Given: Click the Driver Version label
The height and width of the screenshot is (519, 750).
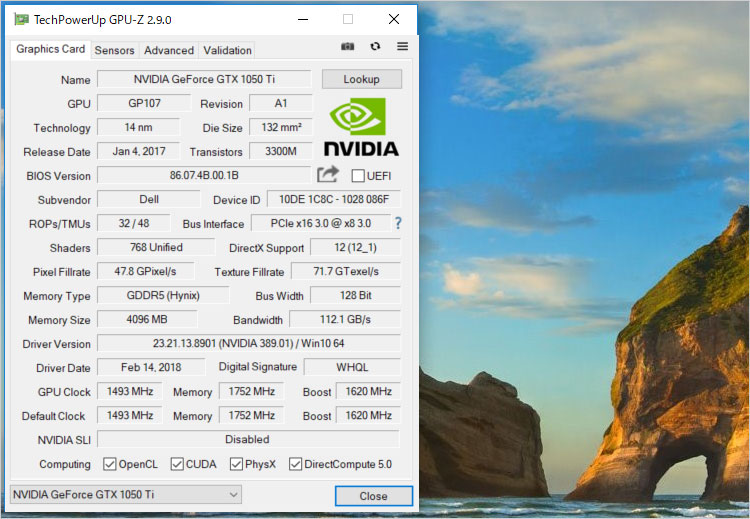Looking at the screenshot, I should pos(56,344).
